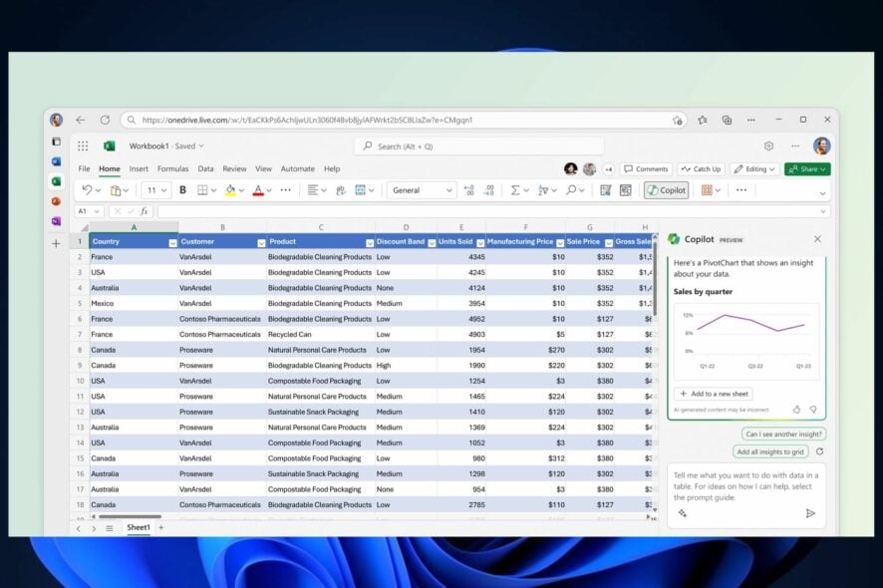Click the Merge cells icon
The width and height of the screenshot is (883, 588).
361,190
